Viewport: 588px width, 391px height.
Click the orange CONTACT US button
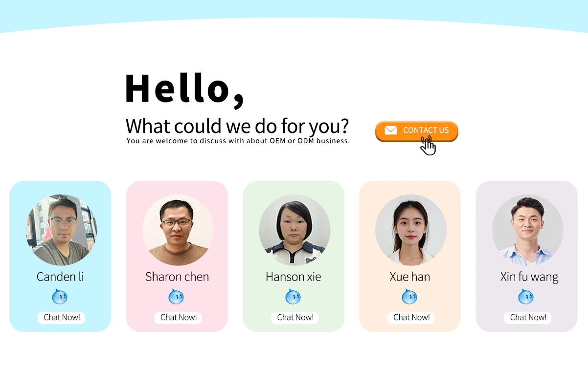pyautogui.click(x=416, y=131)
